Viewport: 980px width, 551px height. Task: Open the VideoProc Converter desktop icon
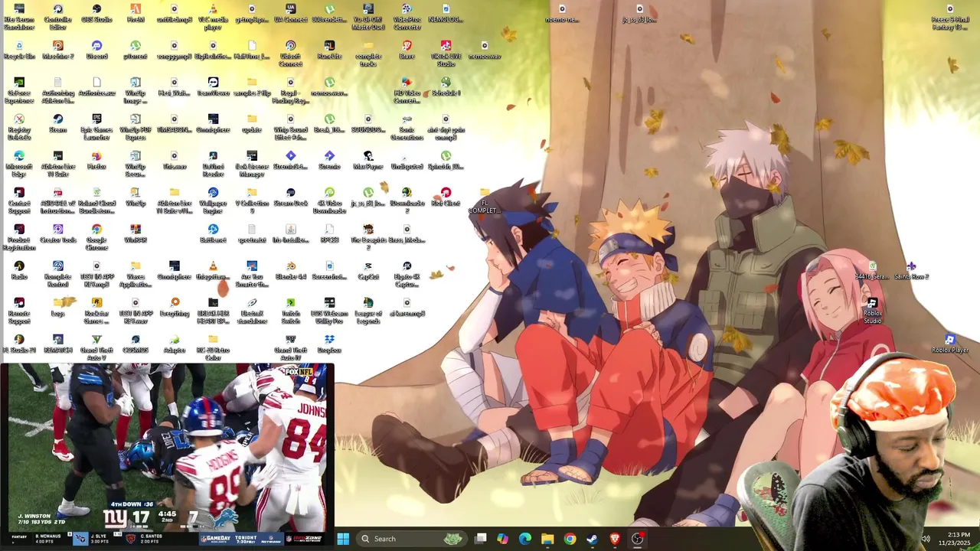(x=407, y=17)
